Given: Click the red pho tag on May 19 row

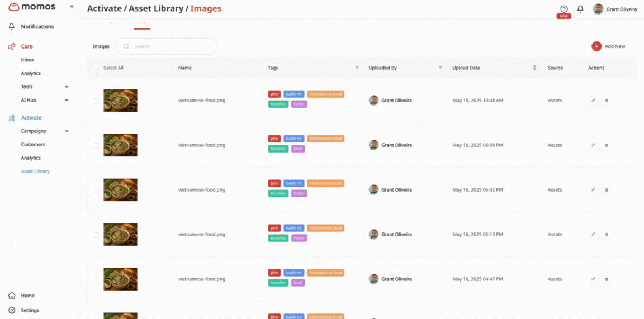Looking at the screenshot, I should (274, 94).
